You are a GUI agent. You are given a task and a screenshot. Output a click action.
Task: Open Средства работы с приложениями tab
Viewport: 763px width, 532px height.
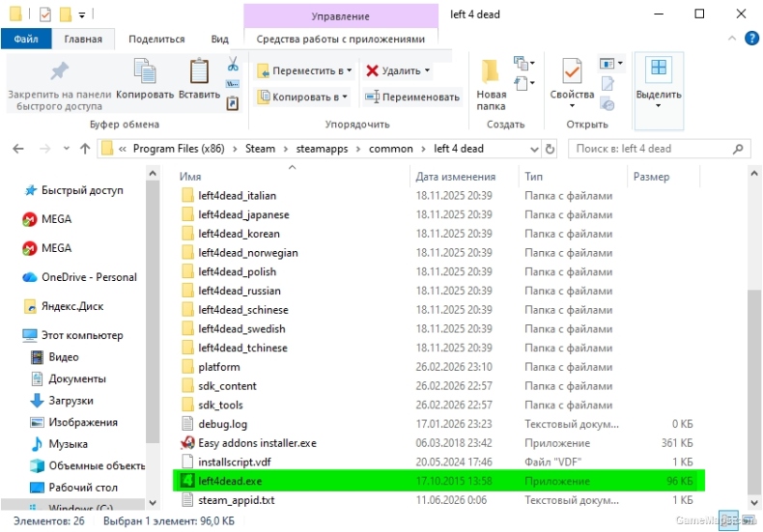click(341, 39)
